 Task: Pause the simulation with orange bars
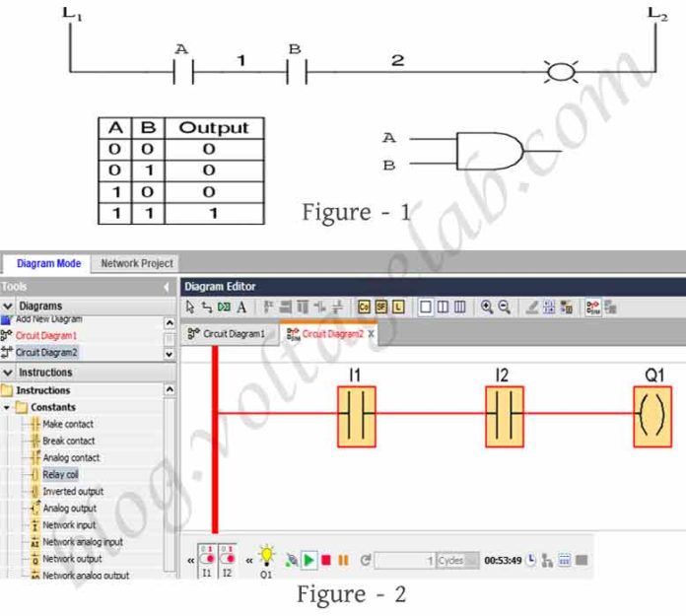[x=343, y=560]
